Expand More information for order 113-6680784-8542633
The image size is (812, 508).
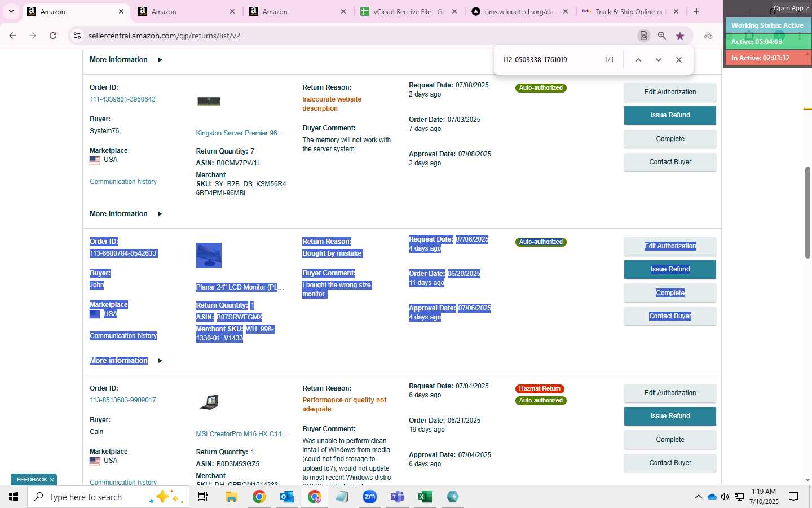(x=126, y=361)
